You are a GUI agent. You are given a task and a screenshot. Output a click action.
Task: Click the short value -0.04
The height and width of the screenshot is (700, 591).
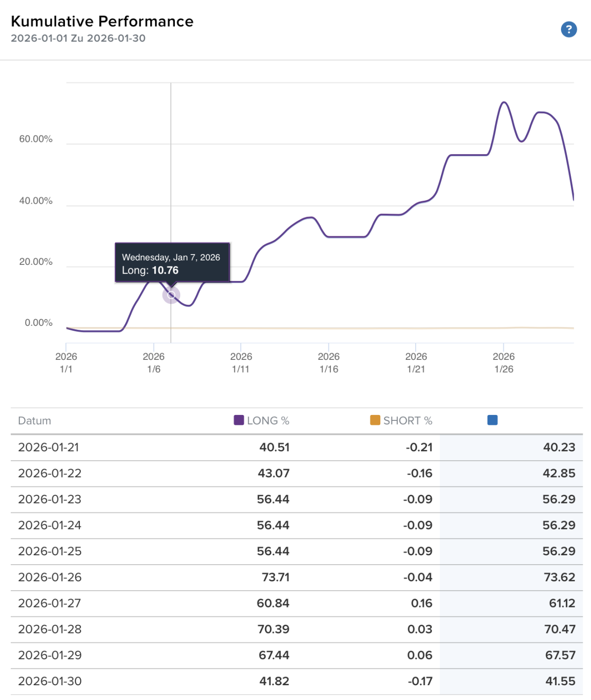point(418,577)
